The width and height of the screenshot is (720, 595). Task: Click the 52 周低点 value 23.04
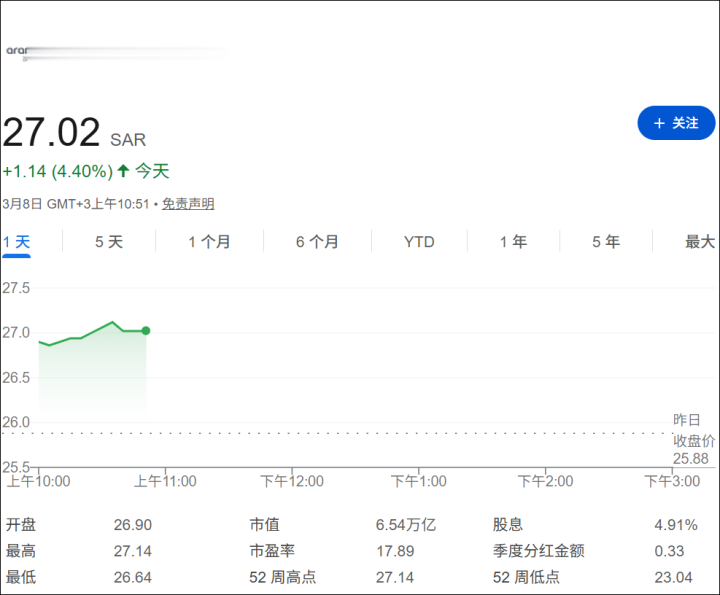point(674,577)
